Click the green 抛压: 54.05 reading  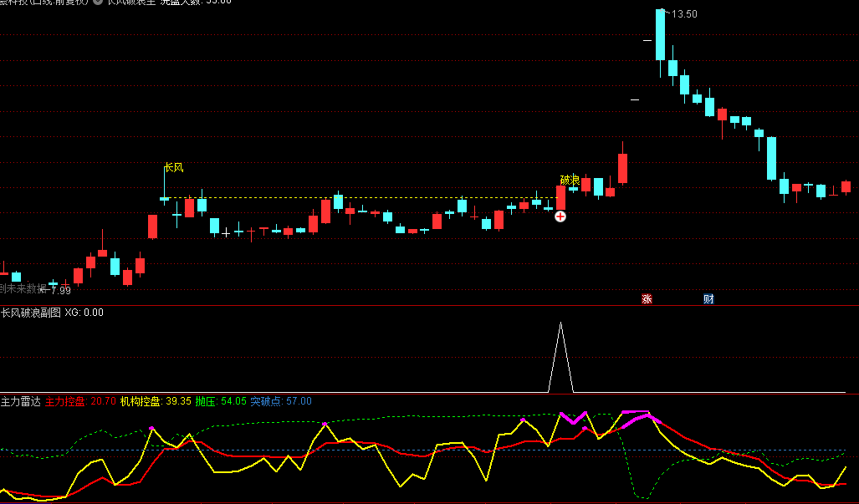click(x=221, y=401)
